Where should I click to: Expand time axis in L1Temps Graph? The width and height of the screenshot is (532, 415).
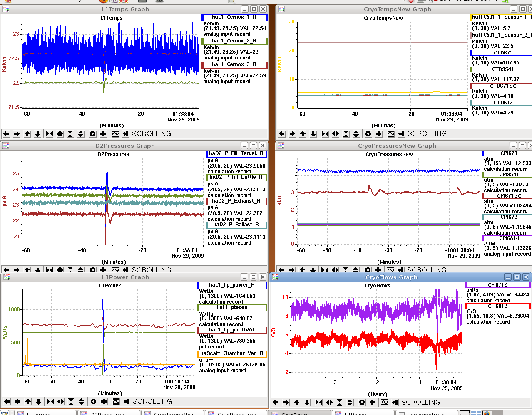(60, 134)
